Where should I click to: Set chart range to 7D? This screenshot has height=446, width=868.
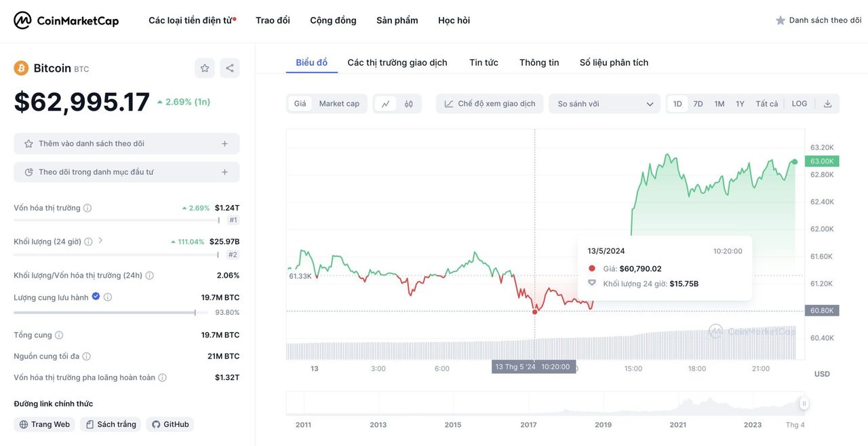click(x=698, y=104)
